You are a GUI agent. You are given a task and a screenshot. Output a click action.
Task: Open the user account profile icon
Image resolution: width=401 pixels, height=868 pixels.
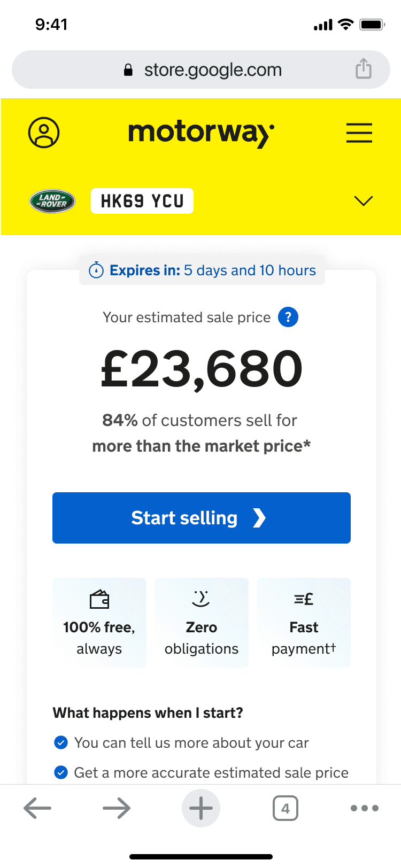point(44,133)
